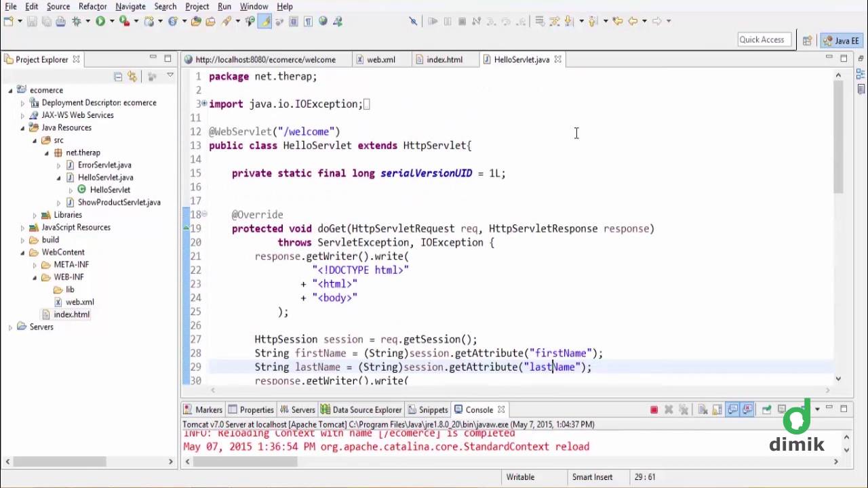The image size is (868, 488).
Task: Select HelloServlet class in tree
Action: pos(110,190)
